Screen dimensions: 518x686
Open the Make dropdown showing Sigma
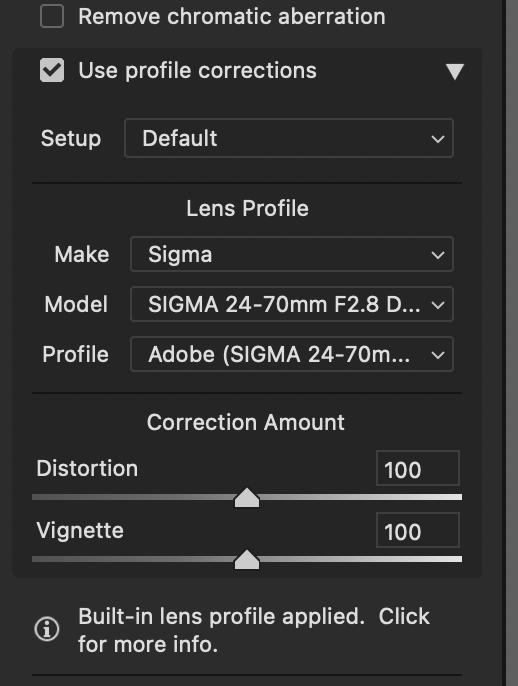click(292, 255)
